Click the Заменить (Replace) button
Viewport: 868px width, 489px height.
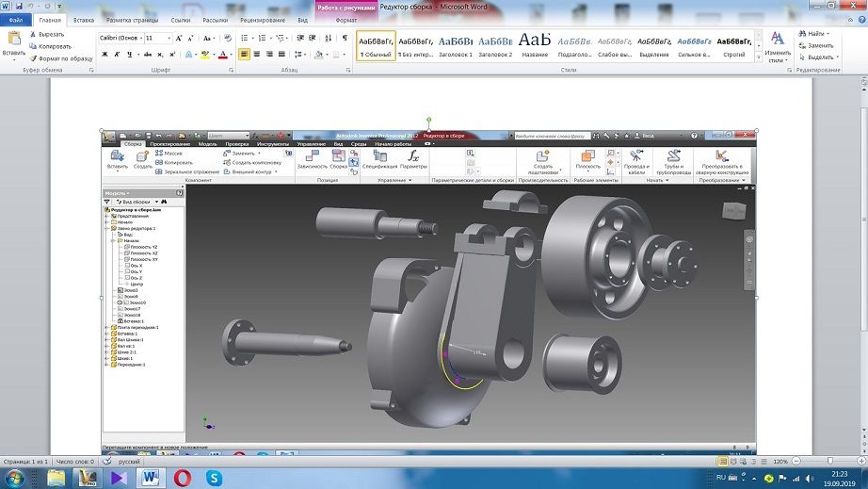815,45
